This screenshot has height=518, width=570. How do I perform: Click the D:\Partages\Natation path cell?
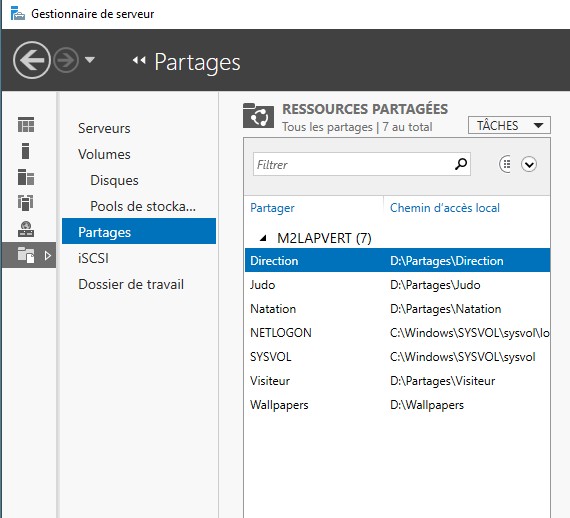click(x=445, y=309)
